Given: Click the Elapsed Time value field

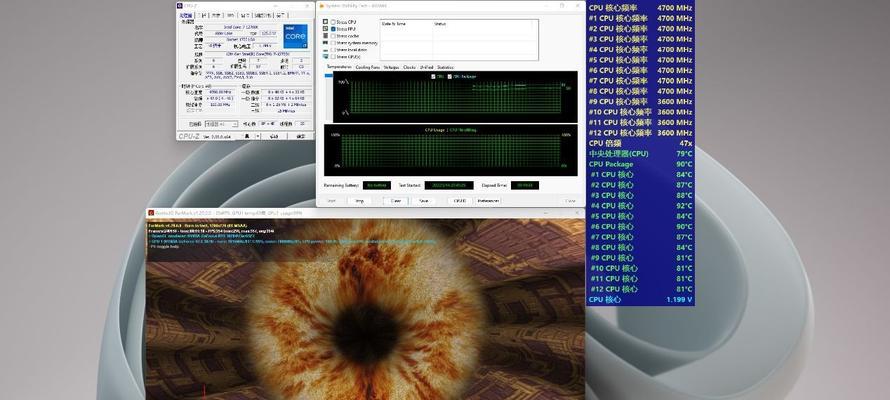Looking at the screenshot, I should (525, 185).
